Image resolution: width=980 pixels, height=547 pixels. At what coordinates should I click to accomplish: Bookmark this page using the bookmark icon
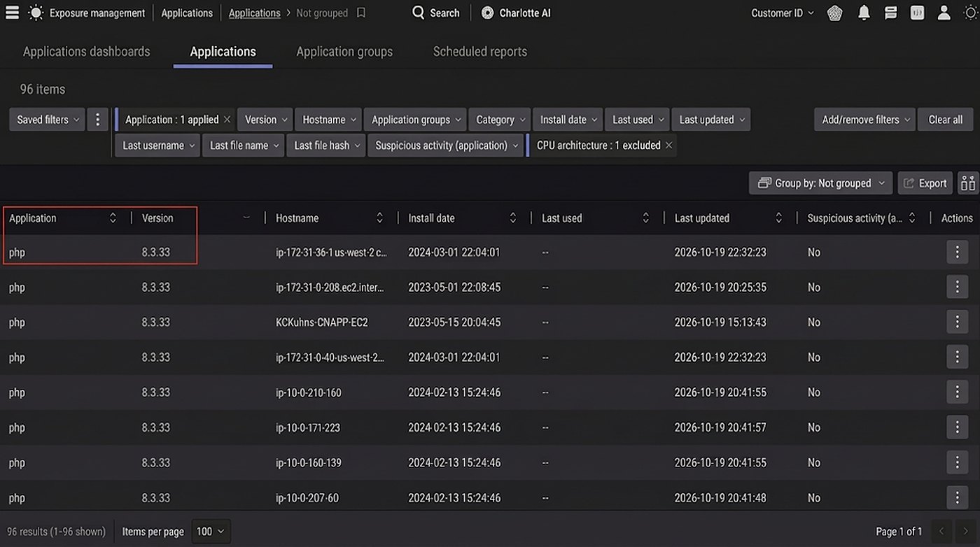(361, 13)
